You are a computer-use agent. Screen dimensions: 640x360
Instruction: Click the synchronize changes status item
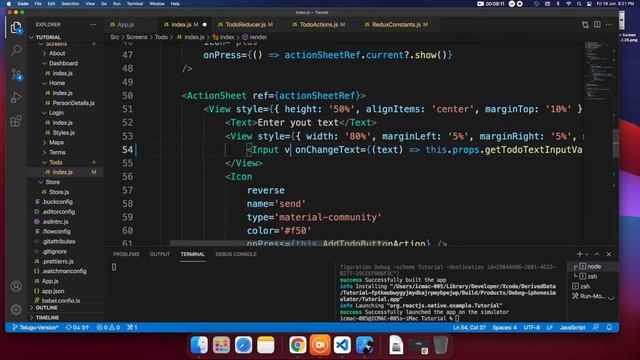(77, 327)
